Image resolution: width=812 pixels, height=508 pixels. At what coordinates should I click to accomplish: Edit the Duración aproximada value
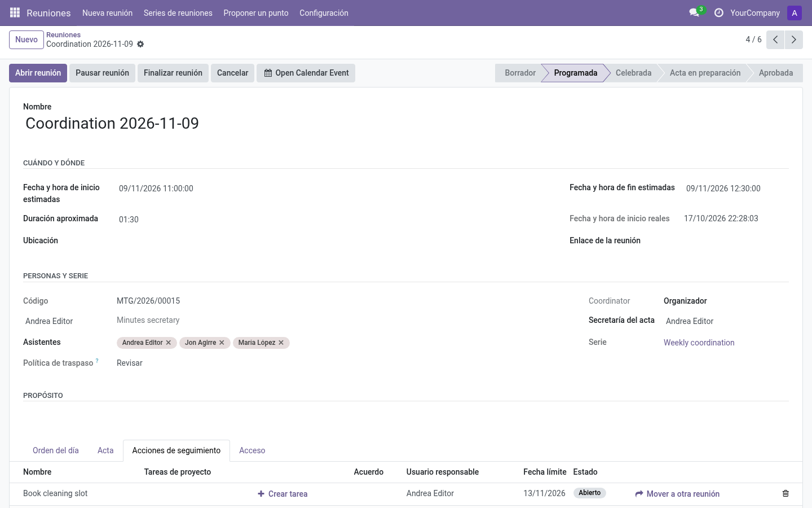click(x=129, y=220)
